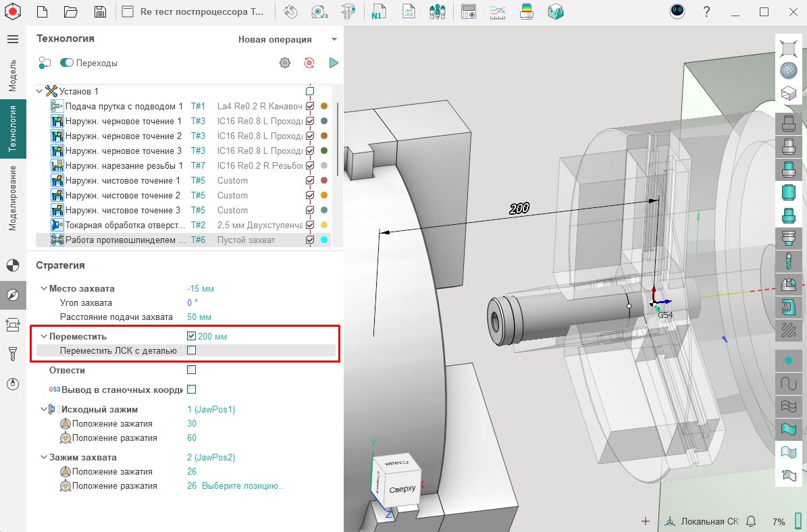Collapse the Место захвата section
Screen dimensions: 807x532
click(x=43, y=288)
